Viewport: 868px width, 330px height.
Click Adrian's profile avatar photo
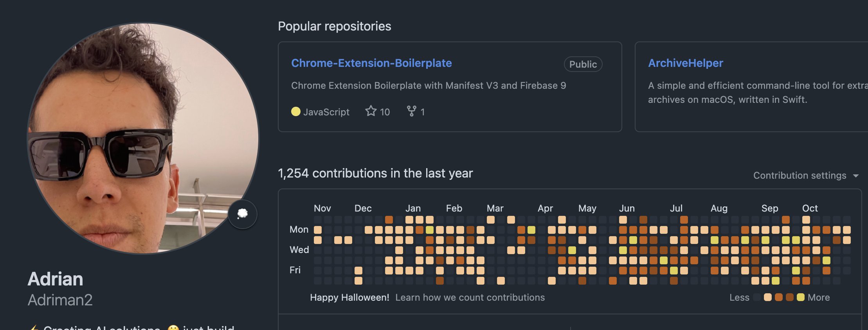click(x=143, y=138)
